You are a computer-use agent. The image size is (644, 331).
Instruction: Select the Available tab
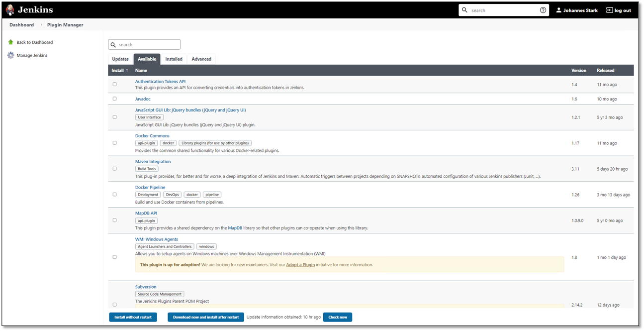(x=147, y=59)
